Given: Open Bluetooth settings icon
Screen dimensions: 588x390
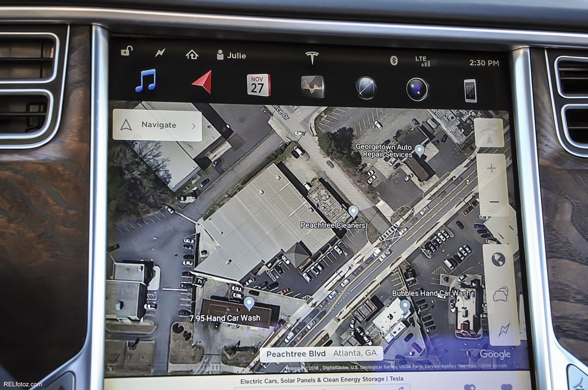Looking at the screenshot, I should 394,60.
